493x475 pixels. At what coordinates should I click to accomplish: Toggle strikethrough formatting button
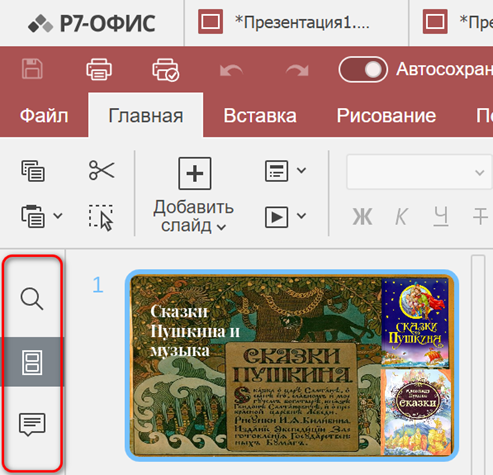(x=480, y=217)
